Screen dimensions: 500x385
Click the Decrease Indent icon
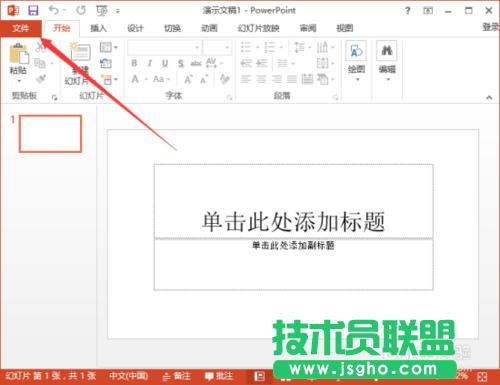[x=246, y=63]
